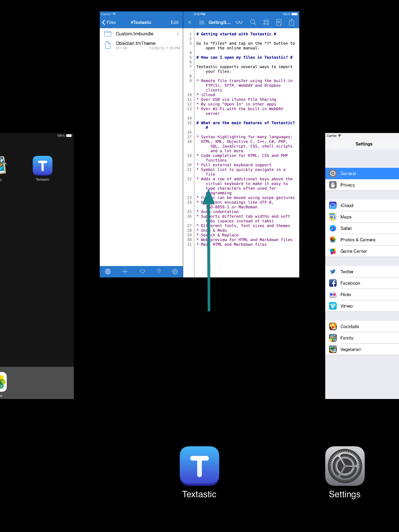The width and height of the screenshot is (399, 532).
Task: Tap the Maps icon in Settings
Action: click(333, 217)
